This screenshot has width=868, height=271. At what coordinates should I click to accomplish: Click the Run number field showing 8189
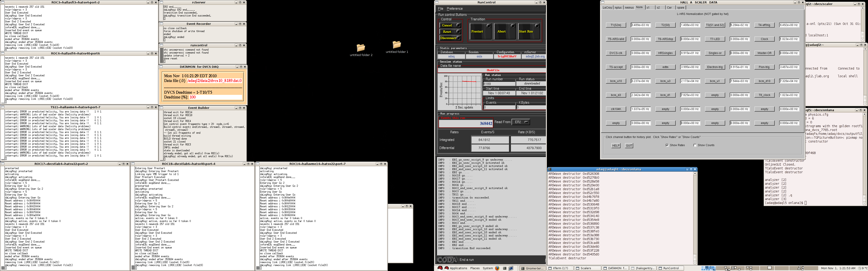tap(499, 84)
